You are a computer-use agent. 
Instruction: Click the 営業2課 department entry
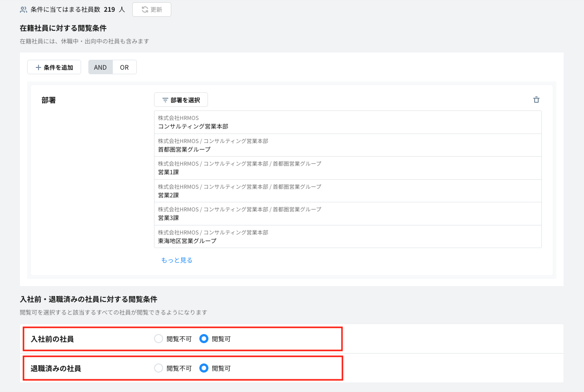348,191
